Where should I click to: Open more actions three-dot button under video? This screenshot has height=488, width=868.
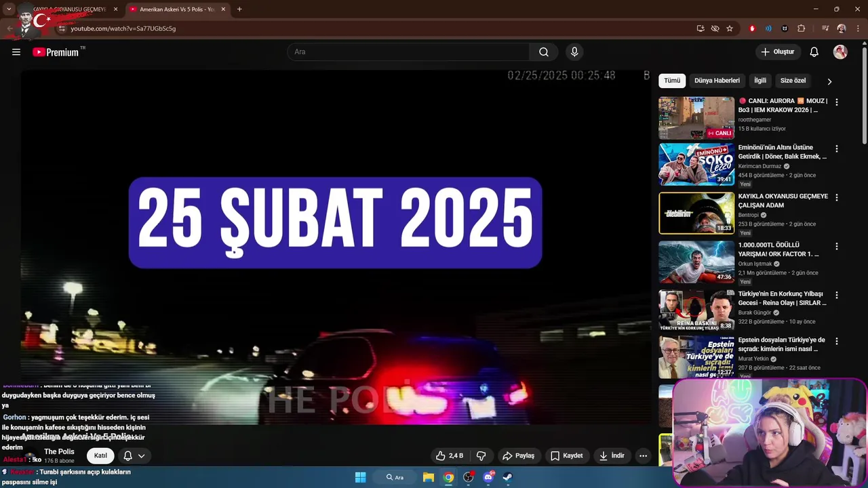click(x=643, y=455)
